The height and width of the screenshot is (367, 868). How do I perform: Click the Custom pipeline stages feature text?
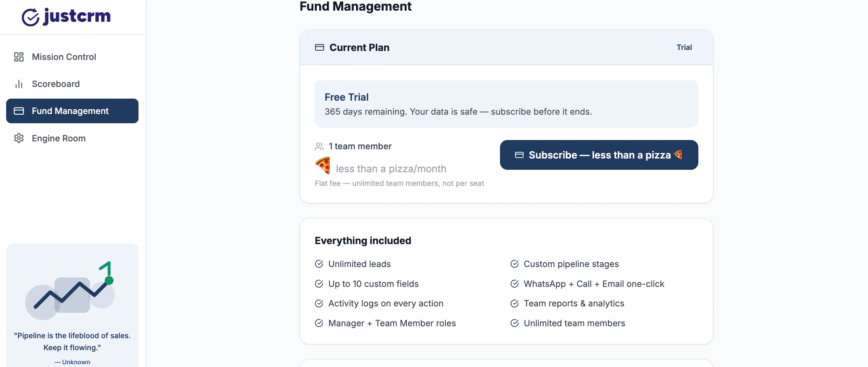pos(571,264)
